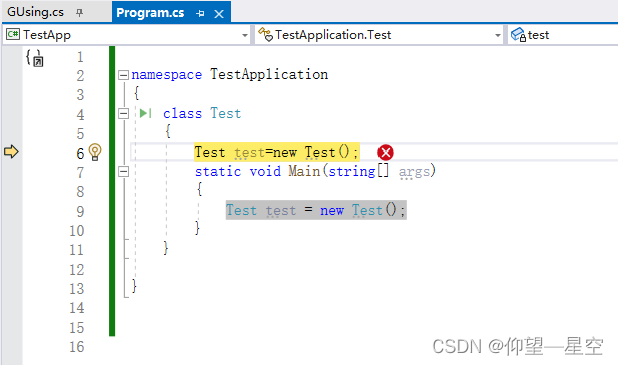The height and width of the screenshot is (365, 618).
Task: Toggle pin on Program.cs tab
Action: click(200, 14)
